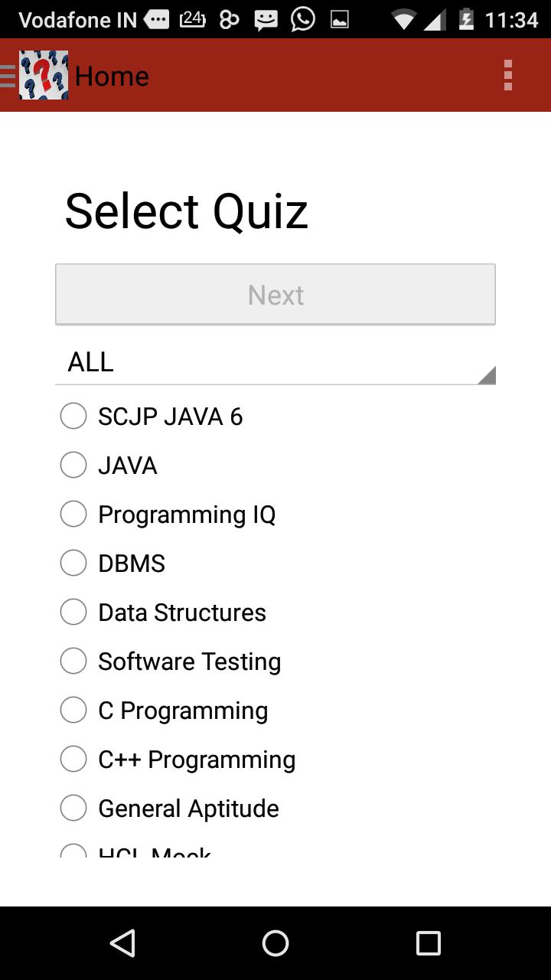Image resolution: width=551 pixels, height=980 pixels.
Task: Select the C++ Programming quiz option
Action: pyautogui.click(x=73, y=759)
